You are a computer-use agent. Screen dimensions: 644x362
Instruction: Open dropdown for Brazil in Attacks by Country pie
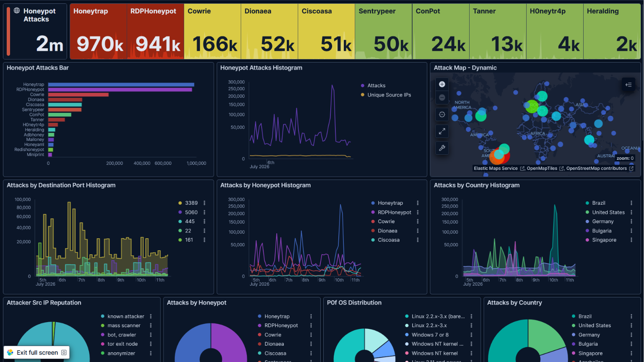click(x=631, y=317)
